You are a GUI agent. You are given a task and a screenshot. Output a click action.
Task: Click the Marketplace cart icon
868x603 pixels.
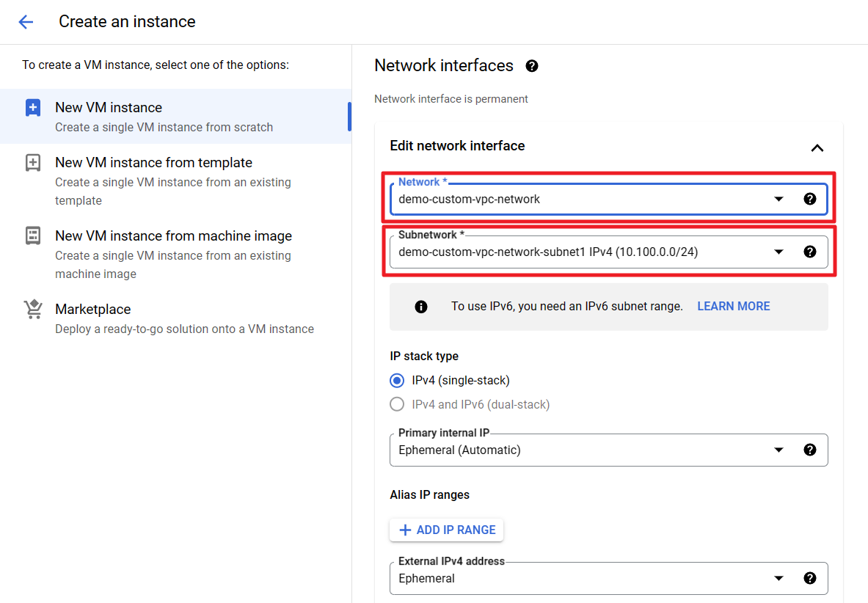[33, 310]
